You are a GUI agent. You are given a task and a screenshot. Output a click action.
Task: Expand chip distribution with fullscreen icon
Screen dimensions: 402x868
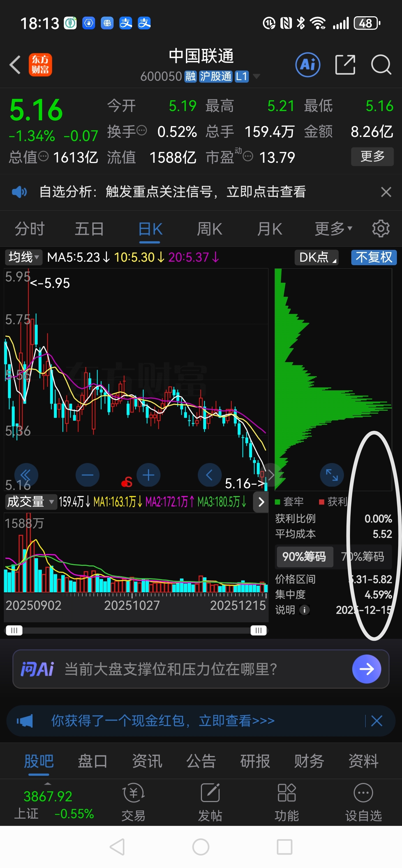(x=331, y=475)
